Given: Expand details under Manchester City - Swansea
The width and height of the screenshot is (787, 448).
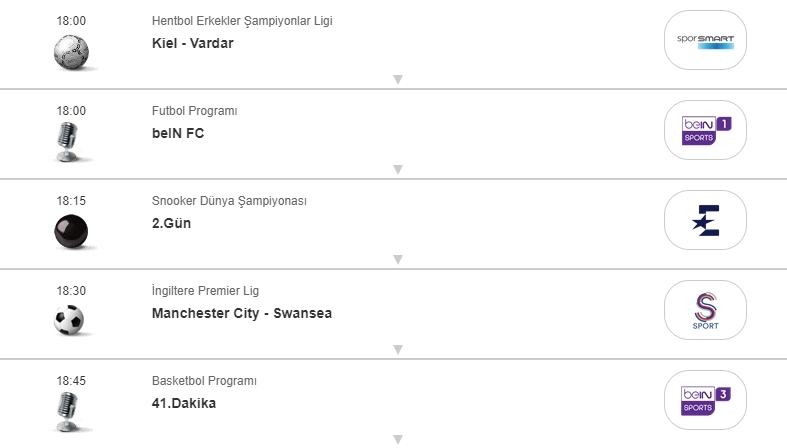Looking at the screenshot, I should tap(397, 350).
